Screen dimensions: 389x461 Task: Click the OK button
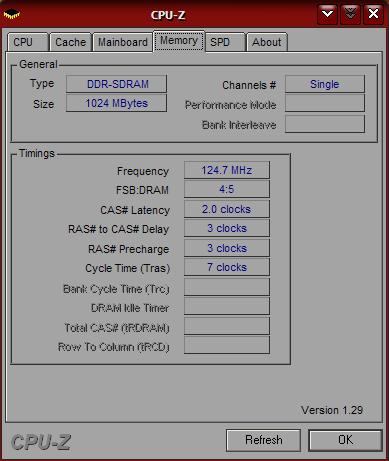click(x=345, y=440)
